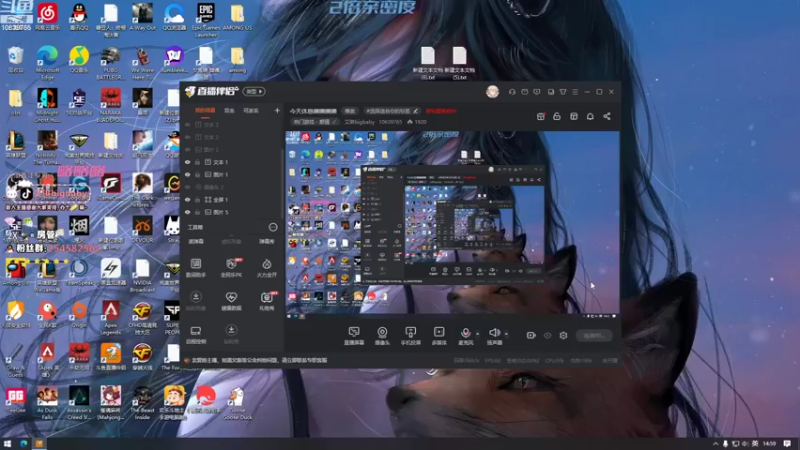
Task: Open the 读弹幕 toolbox tab
Action: click(x=196, y=241)
